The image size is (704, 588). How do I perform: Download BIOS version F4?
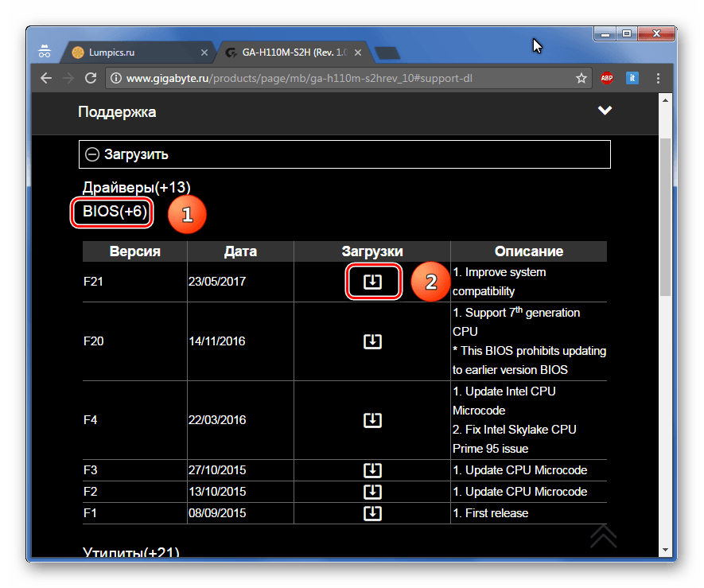pos(372,420)
